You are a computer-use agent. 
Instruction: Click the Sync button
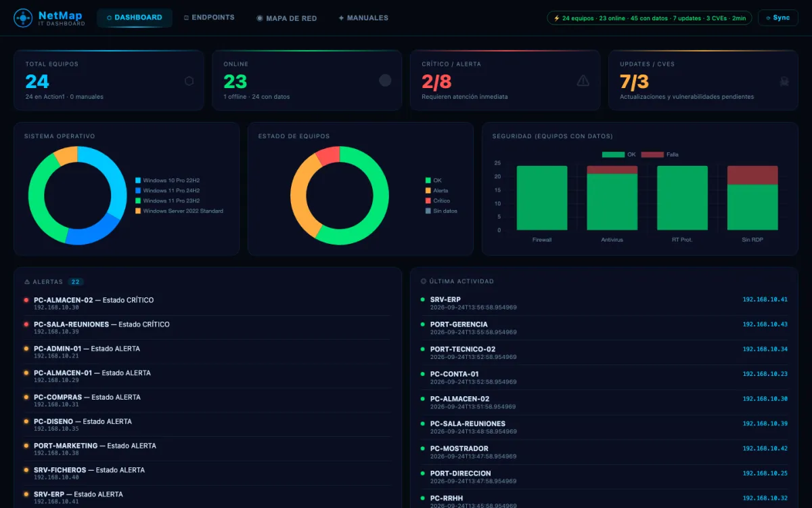777,18
